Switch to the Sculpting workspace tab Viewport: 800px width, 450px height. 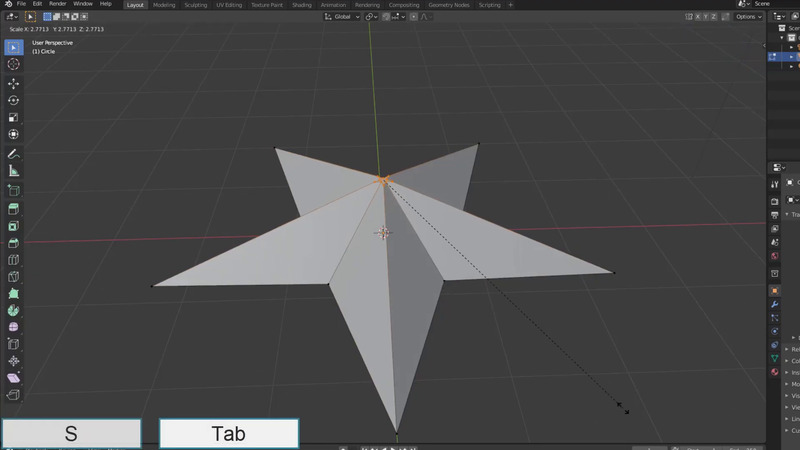(x=195, y=5)
